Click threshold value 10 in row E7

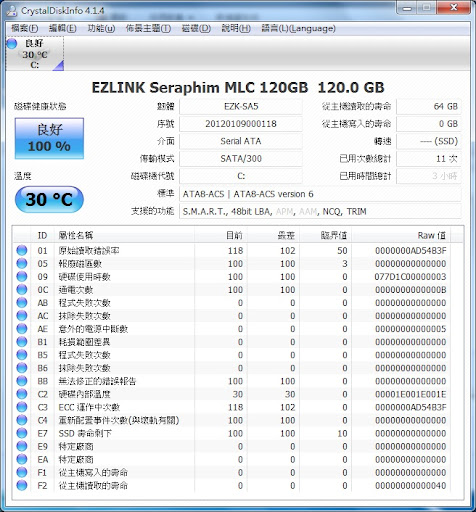342,433
